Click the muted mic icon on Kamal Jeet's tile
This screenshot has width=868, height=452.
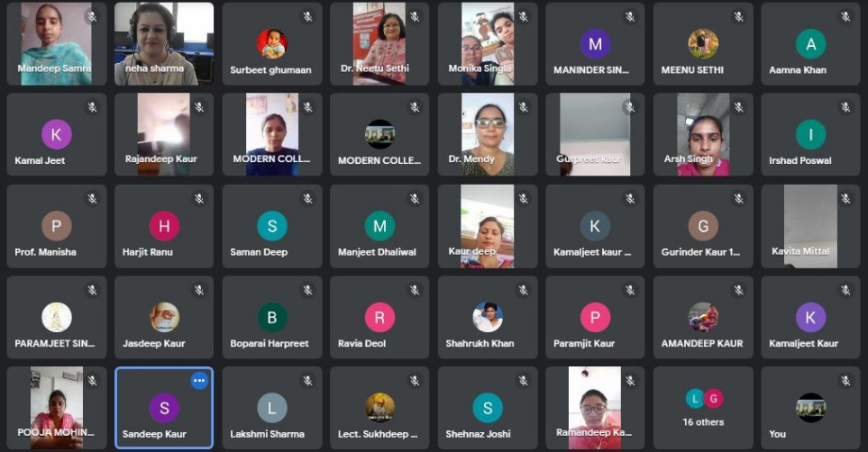click(x=92, y=107)
